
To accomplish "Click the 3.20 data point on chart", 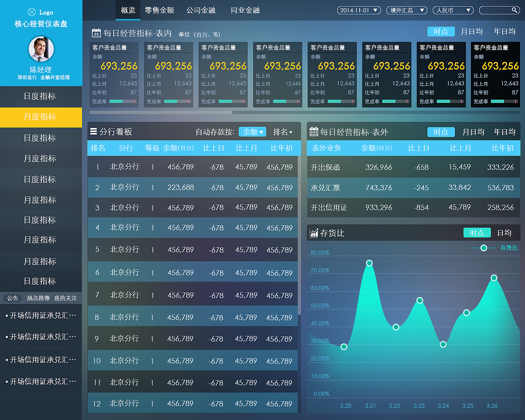I will [x=344, y=347].
